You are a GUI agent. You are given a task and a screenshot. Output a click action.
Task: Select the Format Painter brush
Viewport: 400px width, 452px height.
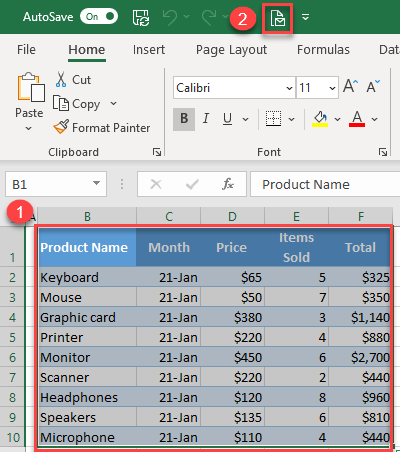[x=61, y=127]
